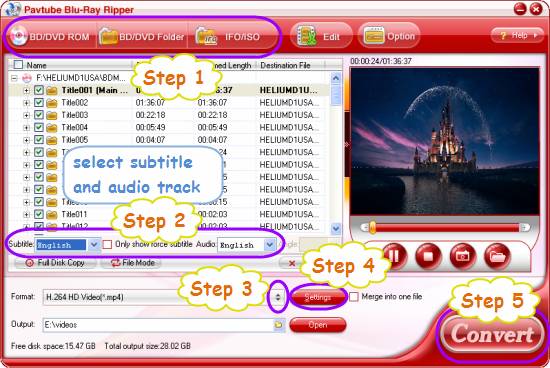Pause the preview playback
Screen dimensions: 550x368
[x=394, y=256]
